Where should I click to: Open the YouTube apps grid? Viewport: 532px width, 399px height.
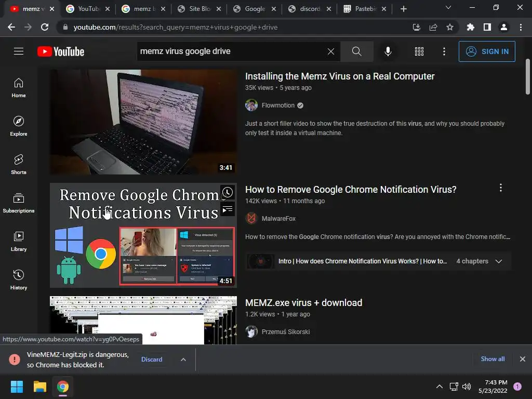pyautogui.click(x=419, y=51)
